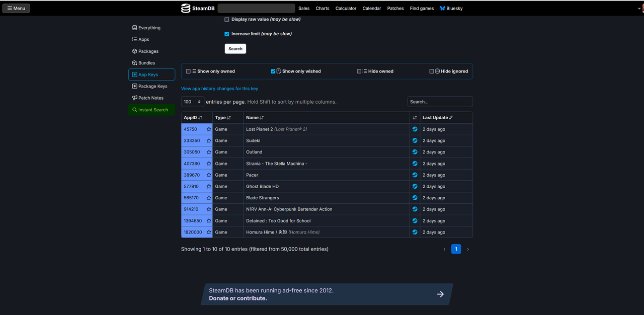This screenshot has height=315, width=644.
Task: Open AppID 45750 link
Action: (x=191, y=129)
